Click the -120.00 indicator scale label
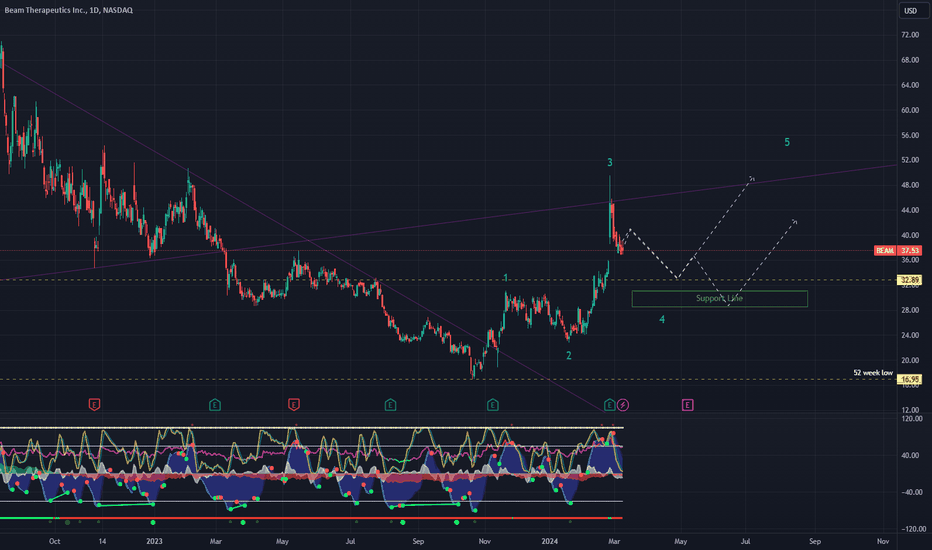 [x=912, y=529]
